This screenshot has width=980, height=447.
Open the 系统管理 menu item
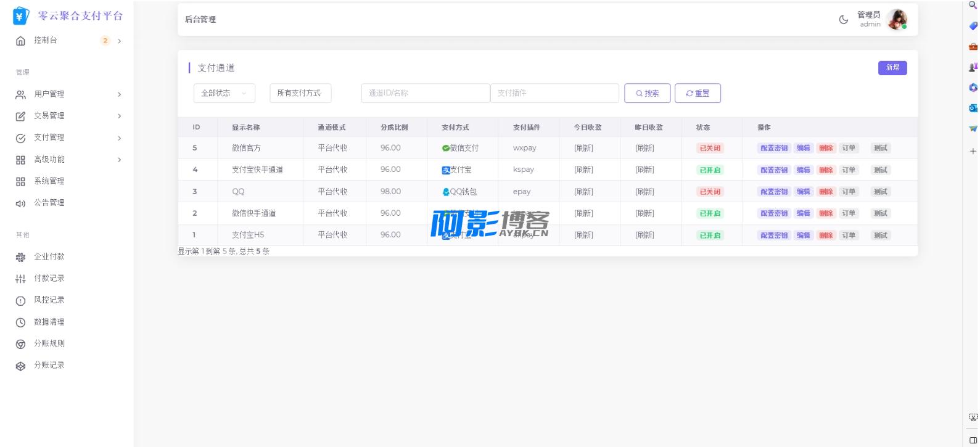tap(49, 181)
